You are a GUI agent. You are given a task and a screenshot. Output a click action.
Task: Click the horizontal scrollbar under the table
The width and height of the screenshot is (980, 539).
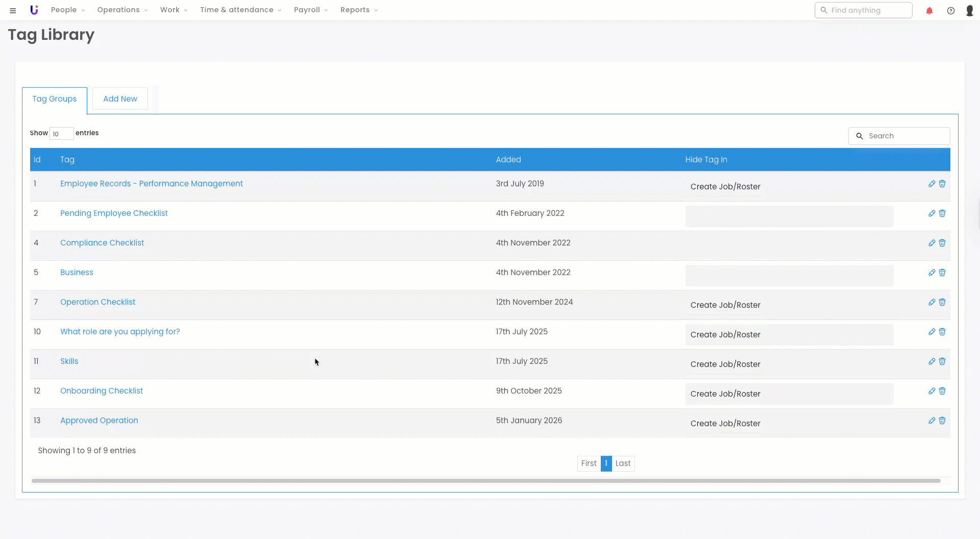(485, 481)
